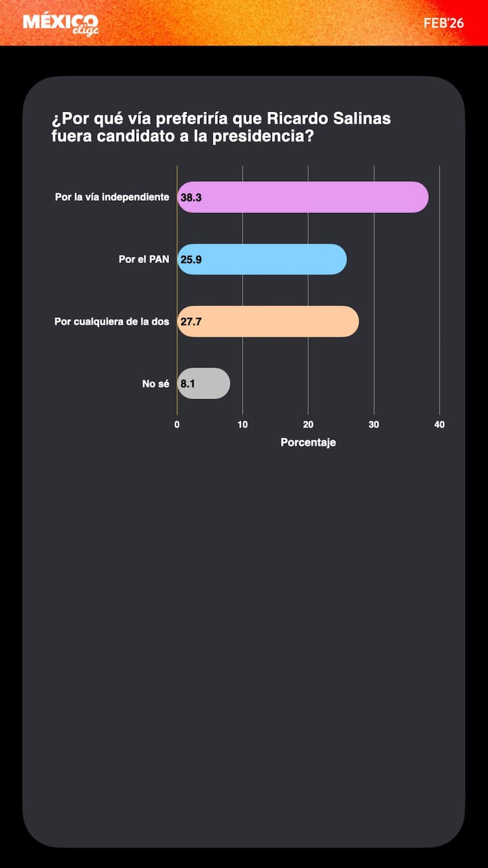
Task: Click the Ricardo Salinas question title
Action: point(221,128)
